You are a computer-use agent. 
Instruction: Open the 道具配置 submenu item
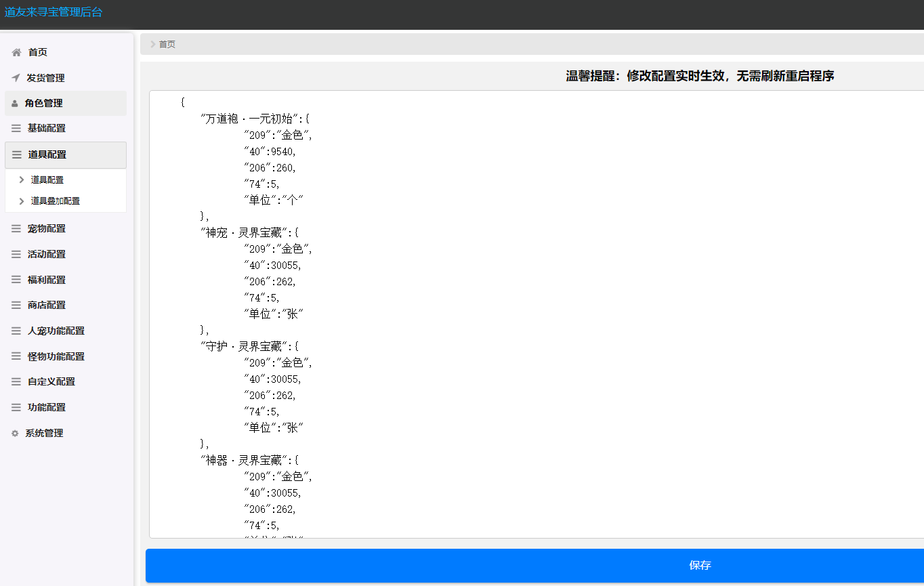(47, 180)
